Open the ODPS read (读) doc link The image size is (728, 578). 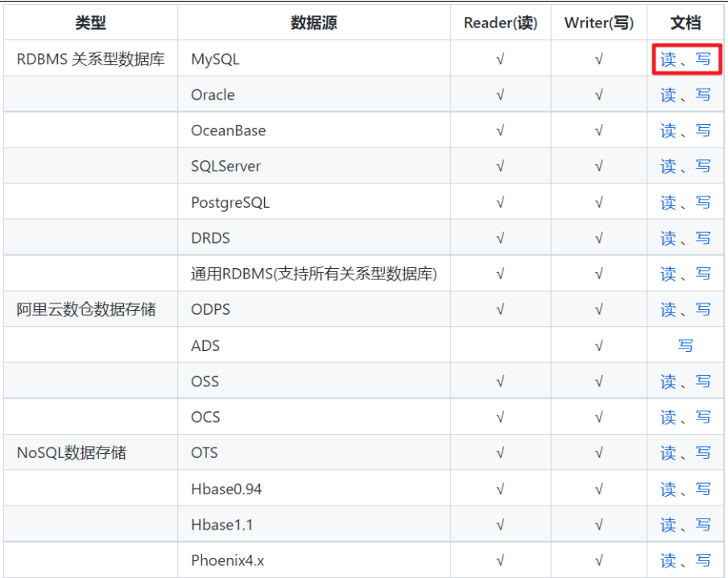[668, 310]
